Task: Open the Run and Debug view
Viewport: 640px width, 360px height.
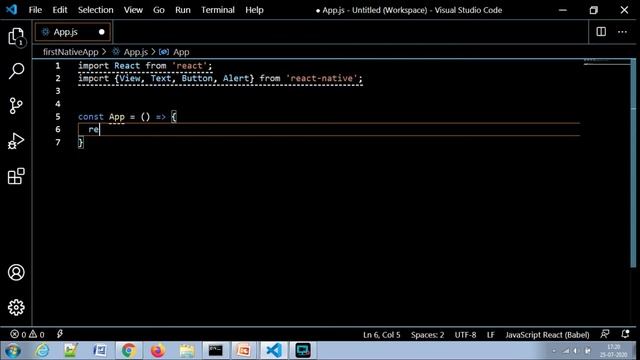Action: coord(16,141)
